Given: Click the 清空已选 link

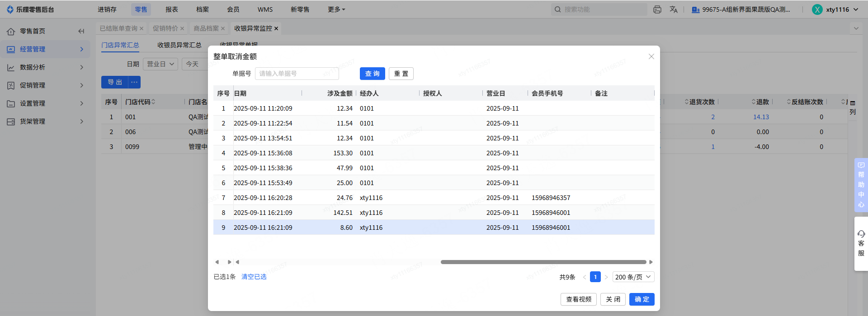Looking at the screenshot, I should tap(254, 277).
